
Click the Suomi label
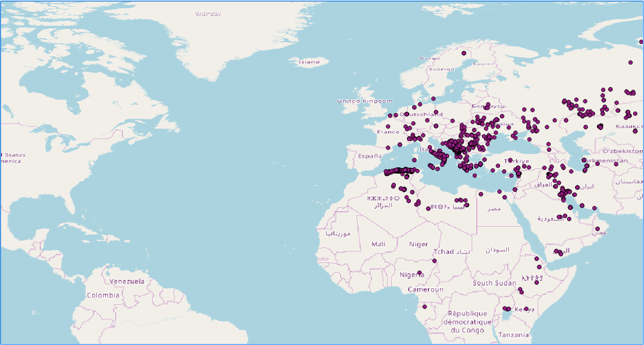[x=484, y=64]
